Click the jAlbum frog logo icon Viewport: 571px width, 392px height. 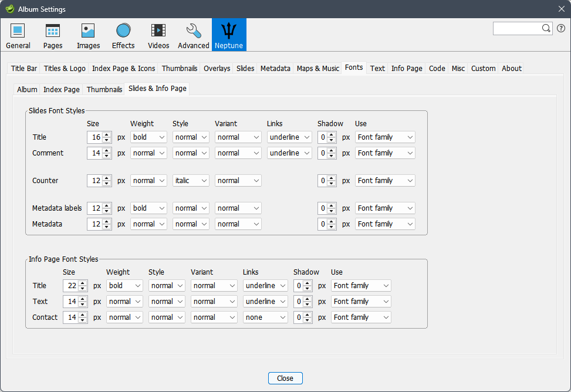click(x=10, y=9)
